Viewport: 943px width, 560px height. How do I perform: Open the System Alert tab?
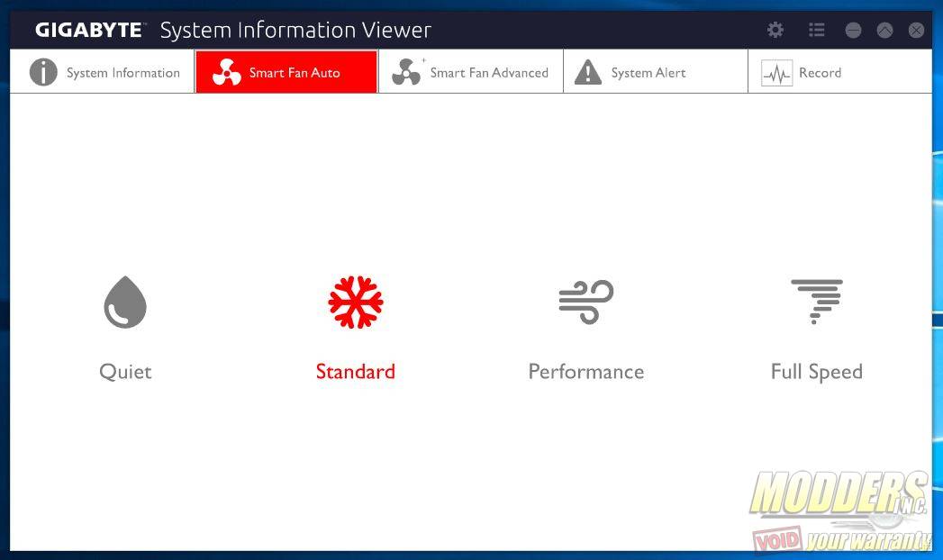pyautogui.click(x=656, y=72)
